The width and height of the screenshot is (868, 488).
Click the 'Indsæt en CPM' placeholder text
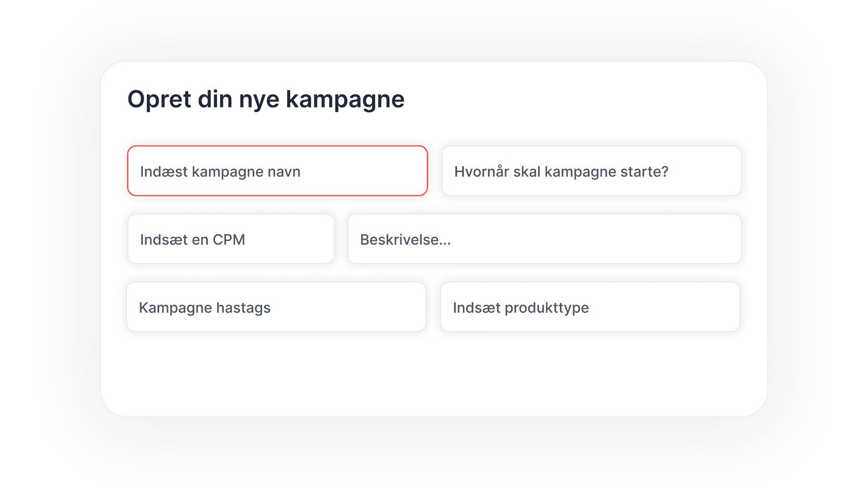193,239
